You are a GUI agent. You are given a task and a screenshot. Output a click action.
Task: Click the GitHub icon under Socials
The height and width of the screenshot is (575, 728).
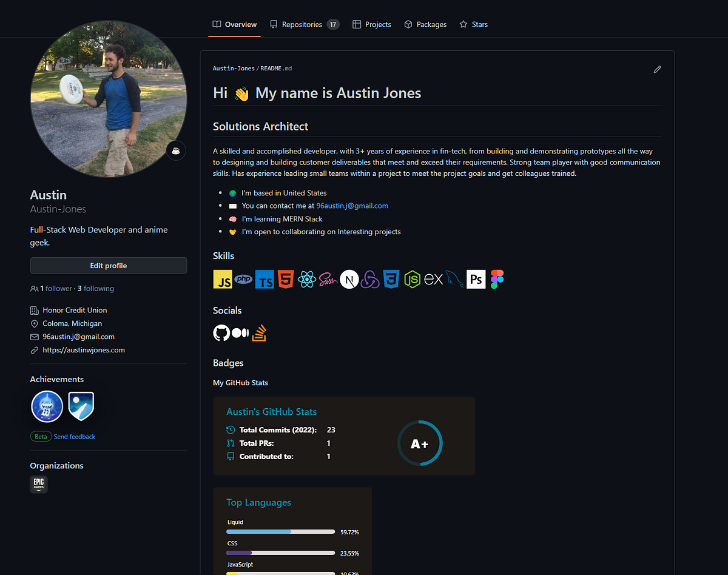tap(221, 332)
